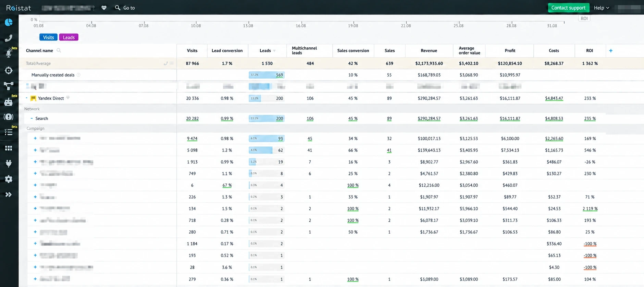Open the phone calls sidebar icon
The image size is (644, 287).
[9, 38]
